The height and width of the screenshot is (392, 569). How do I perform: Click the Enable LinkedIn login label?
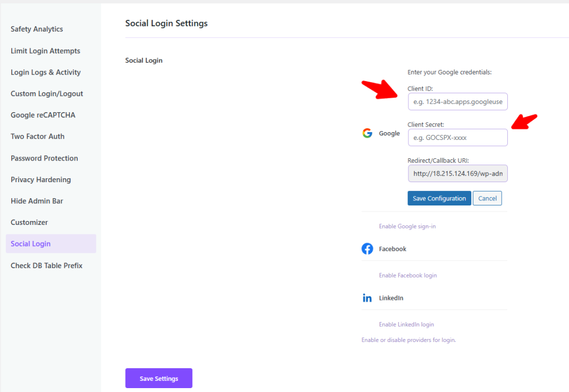click(x=406, y=324)
